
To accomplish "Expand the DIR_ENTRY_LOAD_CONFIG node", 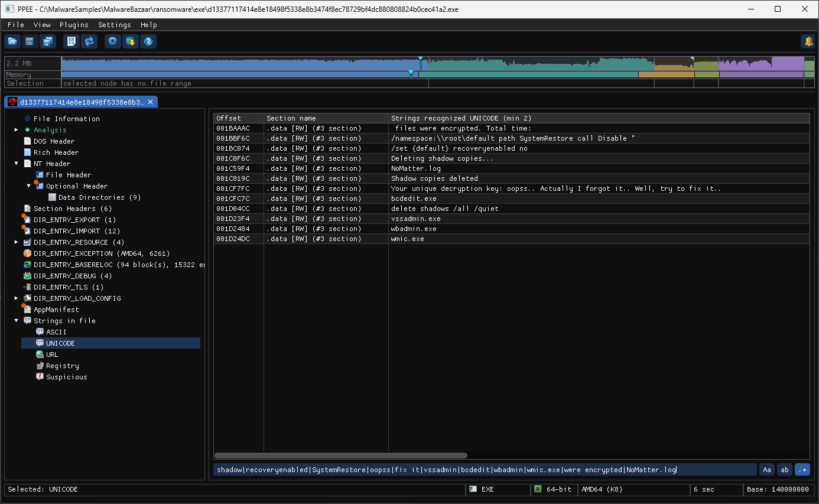I will coord(17,298).
